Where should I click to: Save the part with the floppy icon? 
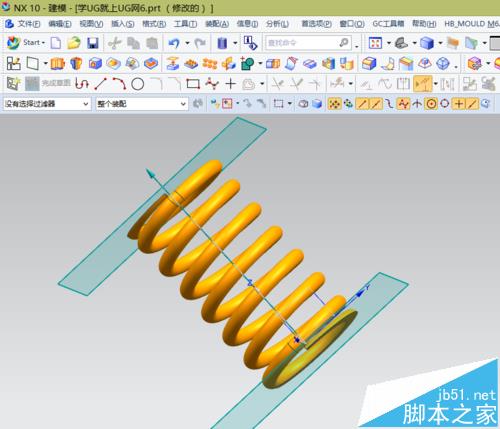[x=93, y=43]
